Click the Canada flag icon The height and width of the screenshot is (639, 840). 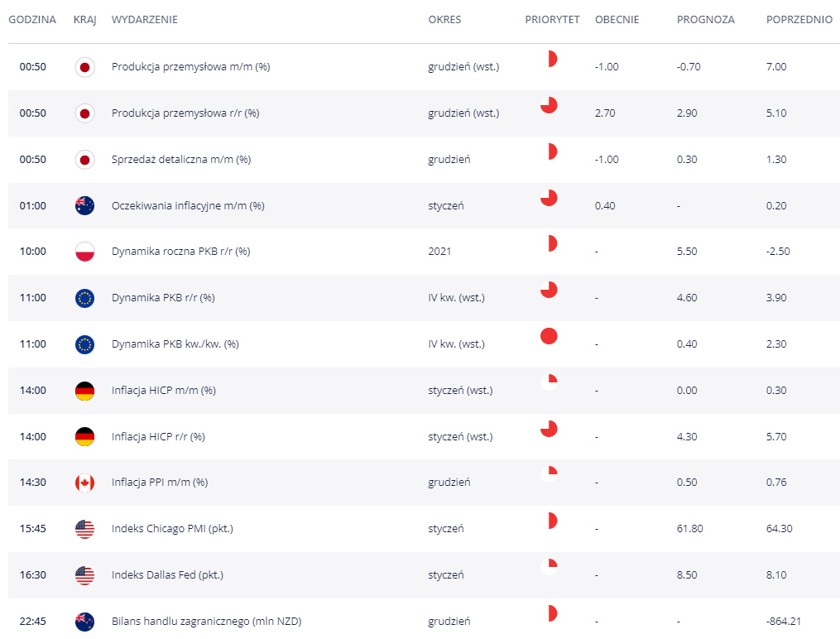pyautogui.click(x=84, y=483)
